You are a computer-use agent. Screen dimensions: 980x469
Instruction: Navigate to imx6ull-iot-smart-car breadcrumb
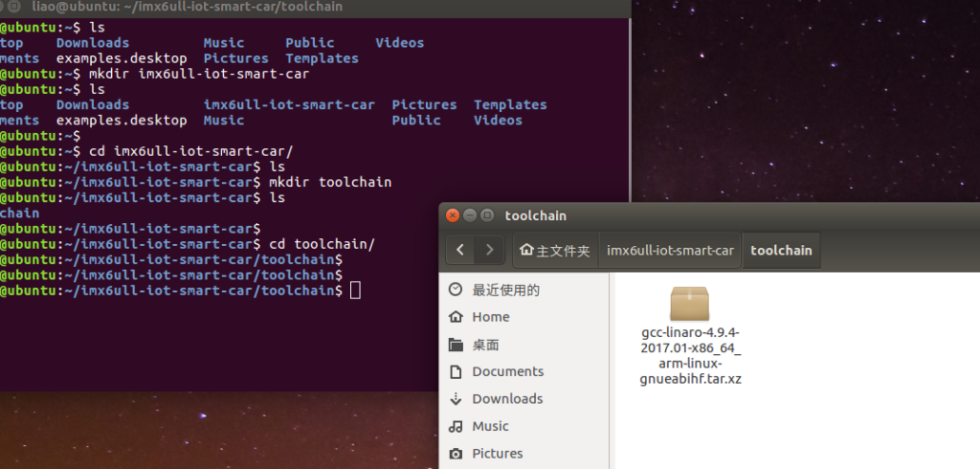670,251
